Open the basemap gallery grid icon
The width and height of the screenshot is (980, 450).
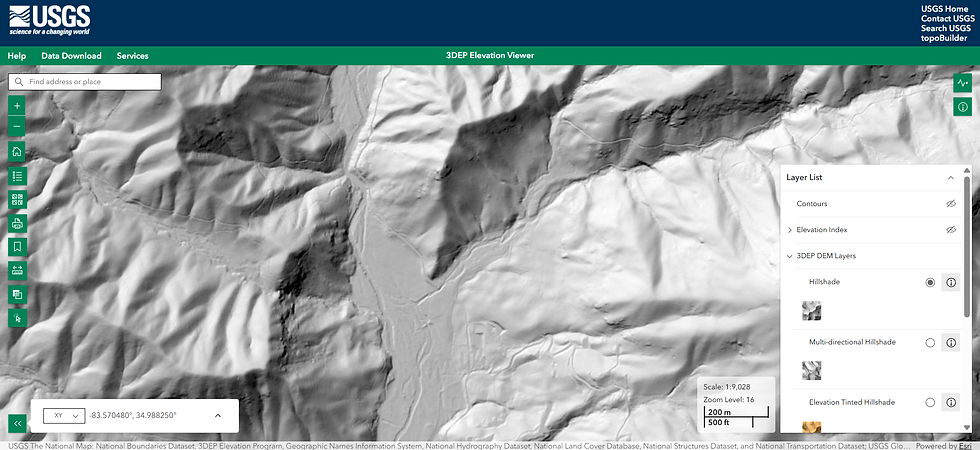[17, 200]
